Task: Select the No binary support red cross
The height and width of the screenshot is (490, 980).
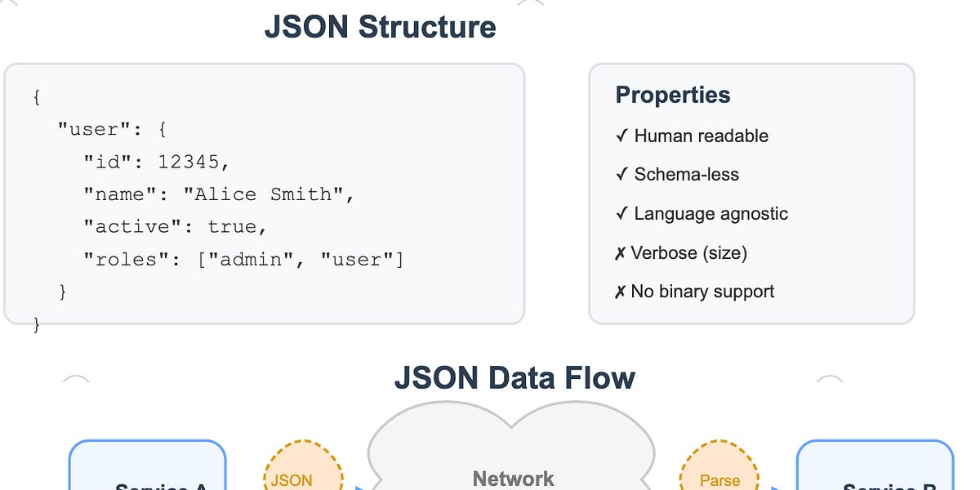Action: [620, 292]
